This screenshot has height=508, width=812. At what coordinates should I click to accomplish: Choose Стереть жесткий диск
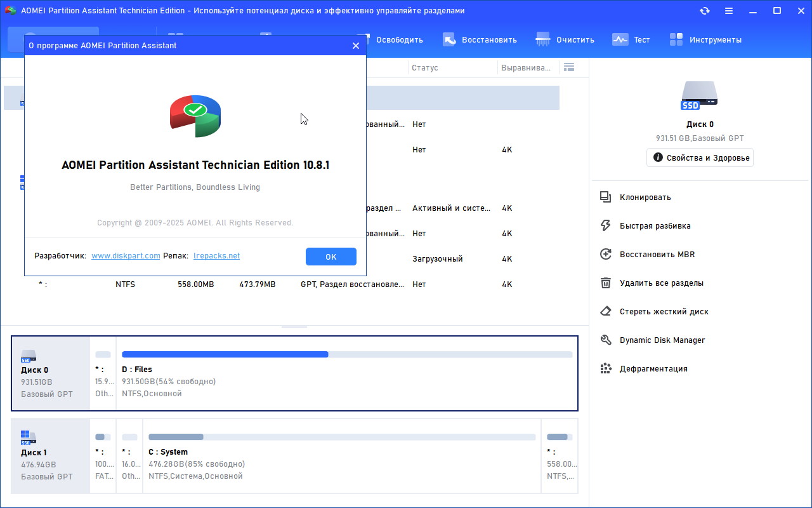pyautogui.click(x=664, y=311)
